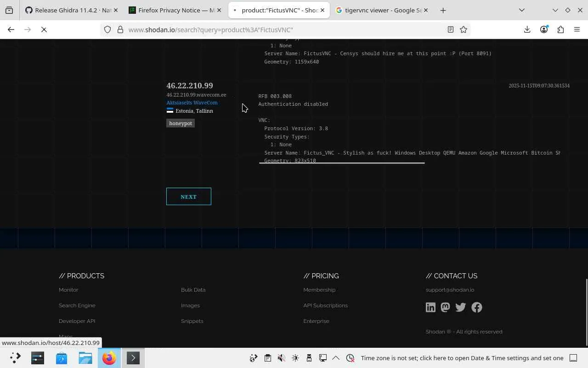This screenshot has width=588, height=368.
Task: Go back to the previous page
Action: coord(11,29)
